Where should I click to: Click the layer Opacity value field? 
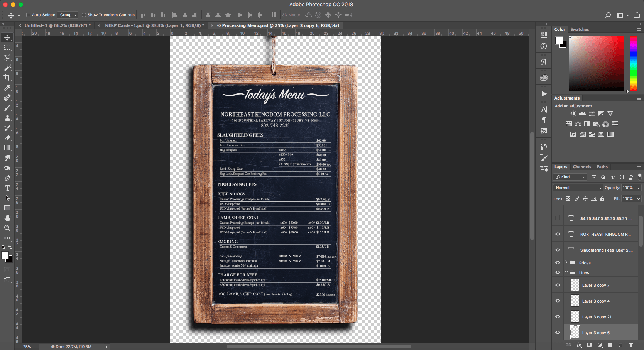pos(627,188)
